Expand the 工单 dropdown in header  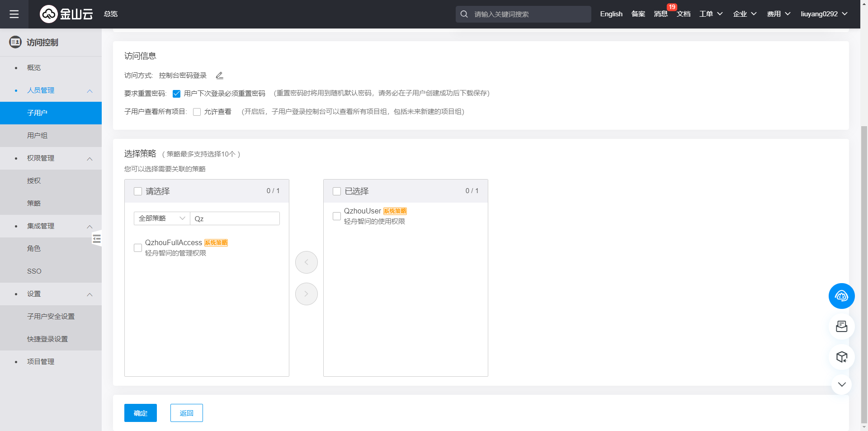pos(711,14)
